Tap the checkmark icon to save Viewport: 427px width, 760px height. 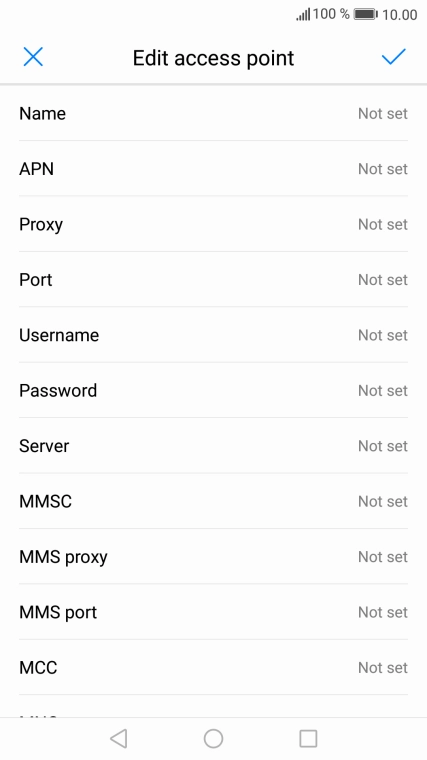(x=394, y=57)
